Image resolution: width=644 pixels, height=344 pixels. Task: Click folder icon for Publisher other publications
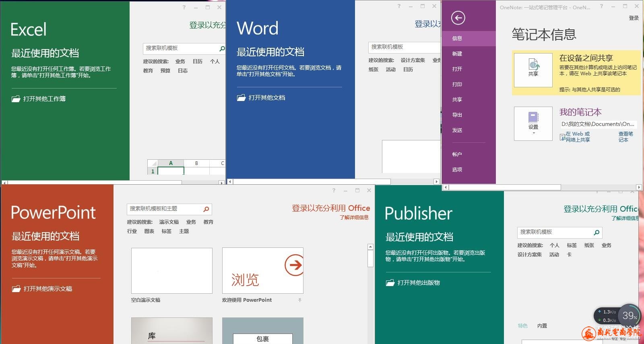(390, 282)
